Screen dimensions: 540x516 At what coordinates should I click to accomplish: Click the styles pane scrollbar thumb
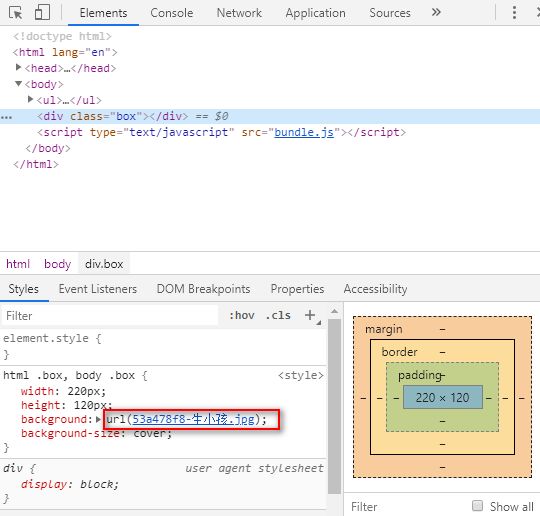334,406
